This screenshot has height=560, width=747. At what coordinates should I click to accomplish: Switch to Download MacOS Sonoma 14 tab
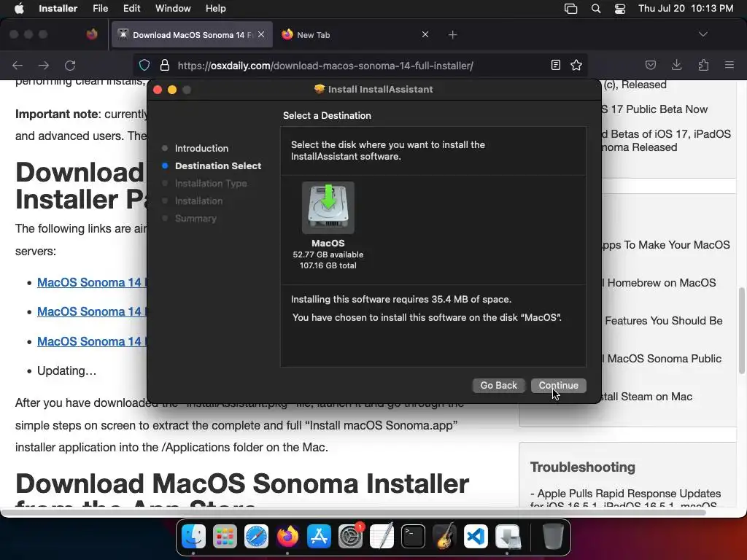pyautogui.click(x=192, y=34)
